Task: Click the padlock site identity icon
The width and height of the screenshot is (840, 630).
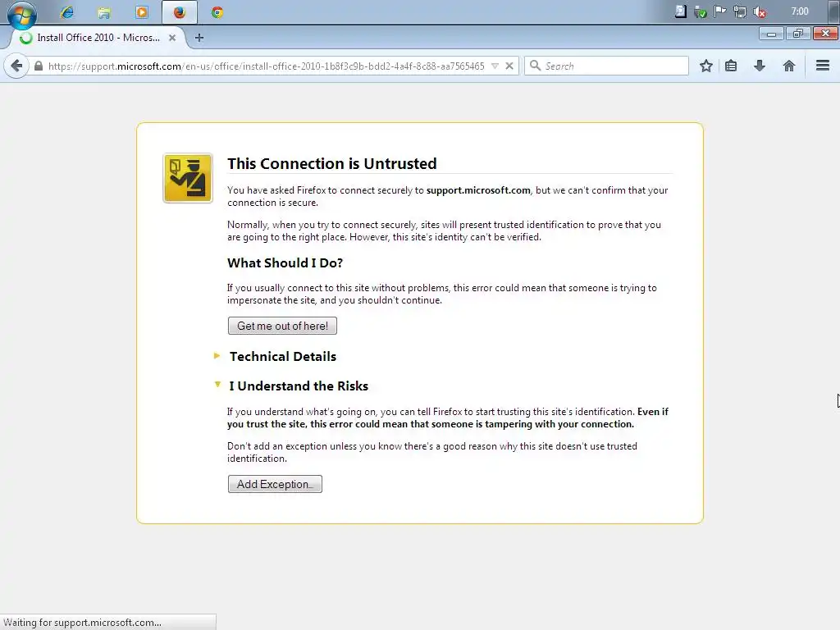Action: click(39, 66)
